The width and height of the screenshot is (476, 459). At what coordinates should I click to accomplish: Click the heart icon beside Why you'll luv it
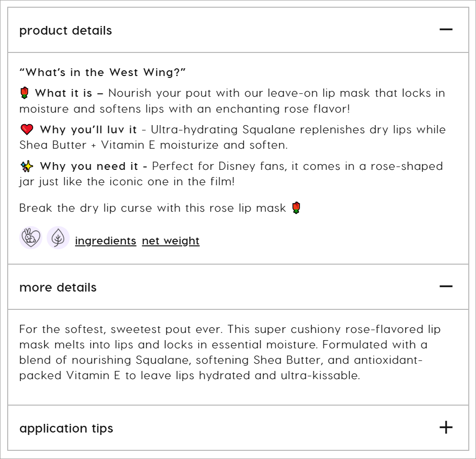click(x=27, y=128)
